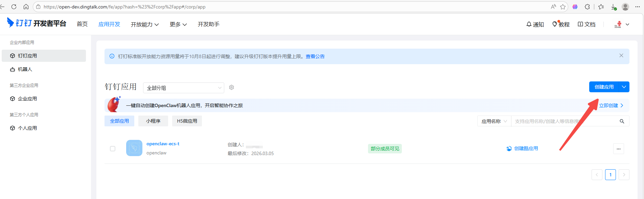Click the DingTalk developer platform logo
This screenshot has width=644, height=199.
pos(37,23)
